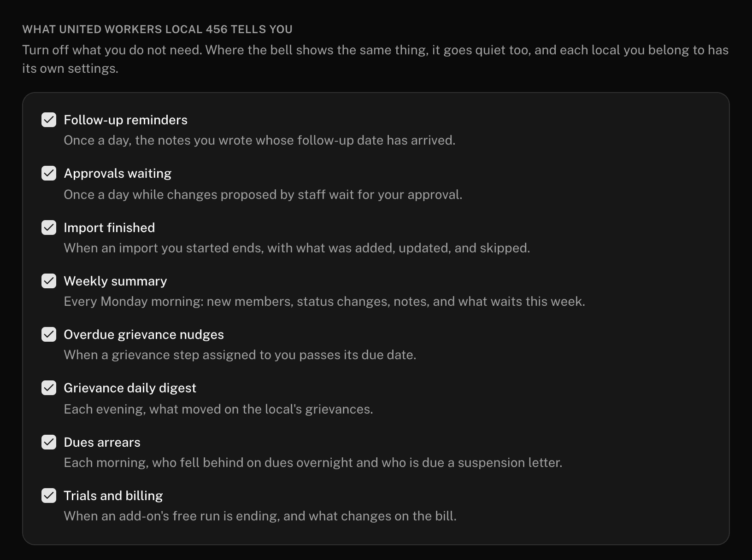752x560 pixels.
Task: Select the "Grievance daily digest" label text
Action: tap(130, 388)
